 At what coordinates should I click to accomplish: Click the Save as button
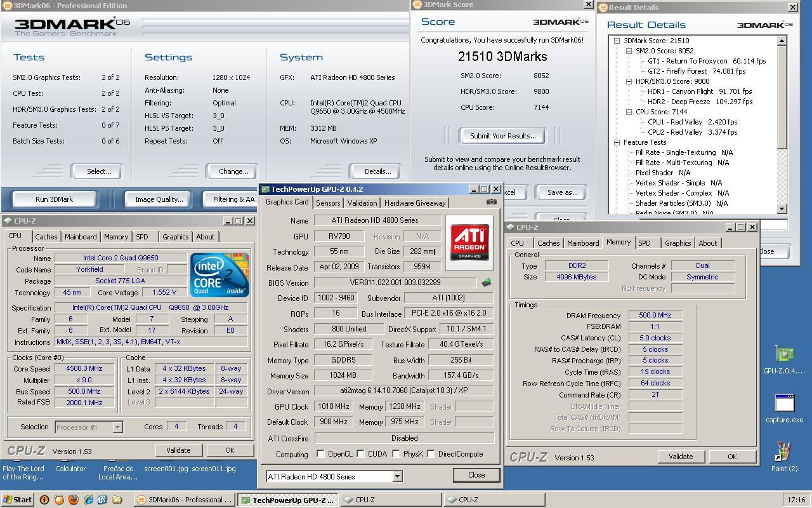pos(562,192)
